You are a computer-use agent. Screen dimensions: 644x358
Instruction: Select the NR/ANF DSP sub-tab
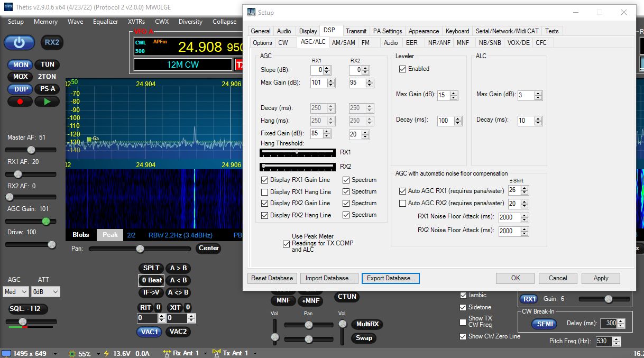pyautogui.click(x=439, y=43)
